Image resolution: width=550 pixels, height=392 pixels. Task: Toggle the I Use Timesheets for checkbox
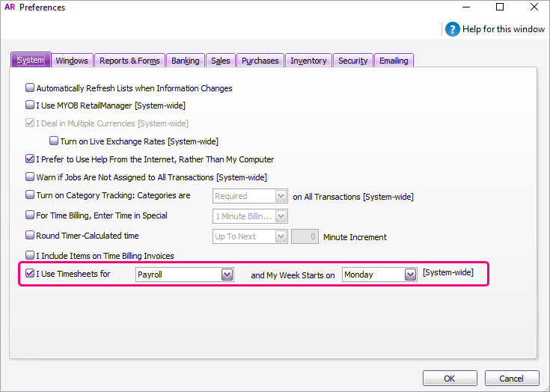(x=31, y=274)
